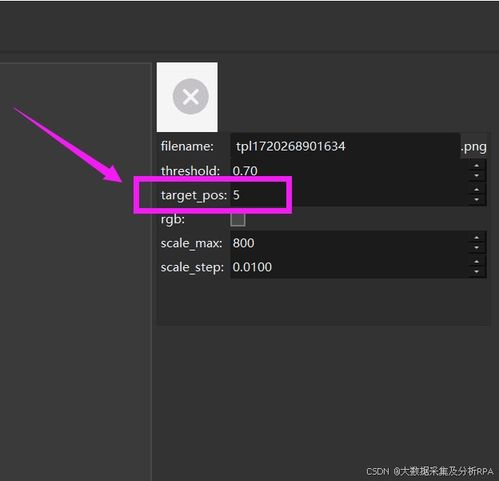
Task: Select the threshold value field 0.70
Action: [349, 171]
